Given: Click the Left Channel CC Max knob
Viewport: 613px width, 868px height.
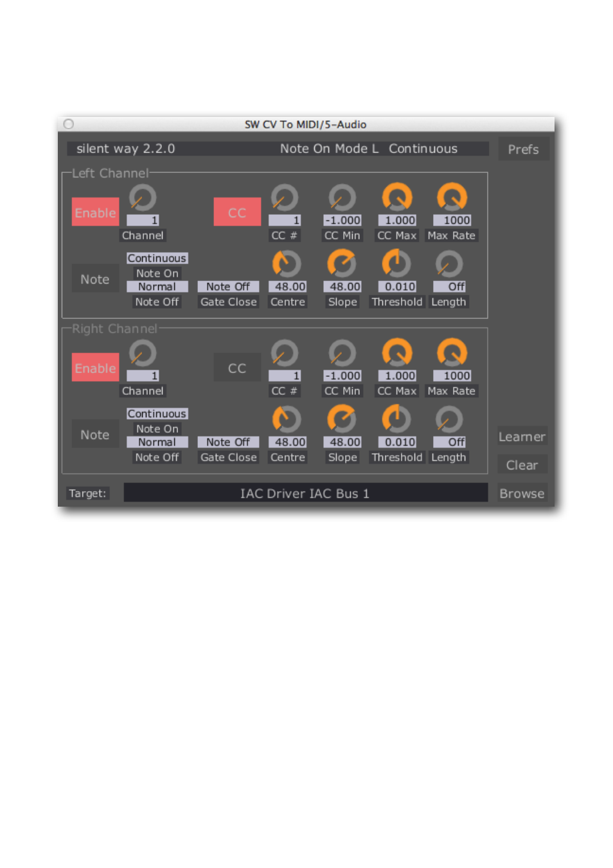Looking at the screenshot, I should tap(397, 197).
